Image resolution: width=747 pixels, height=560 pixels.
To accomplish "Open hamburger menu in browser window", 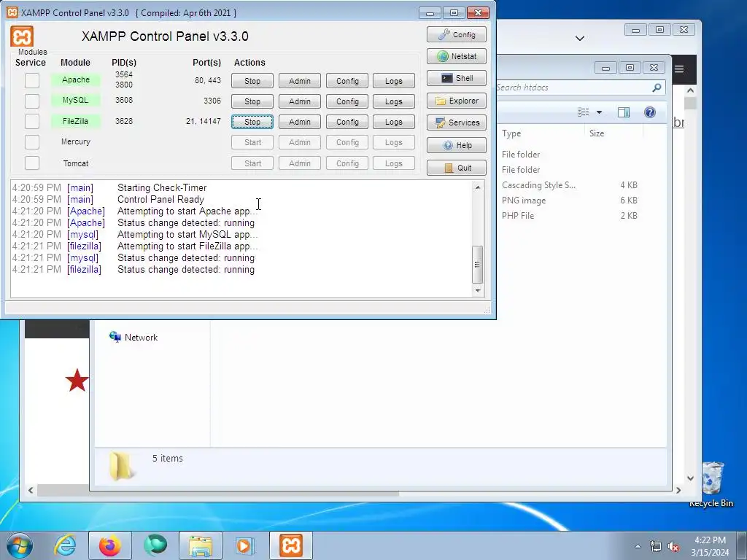I will point(679,69).
